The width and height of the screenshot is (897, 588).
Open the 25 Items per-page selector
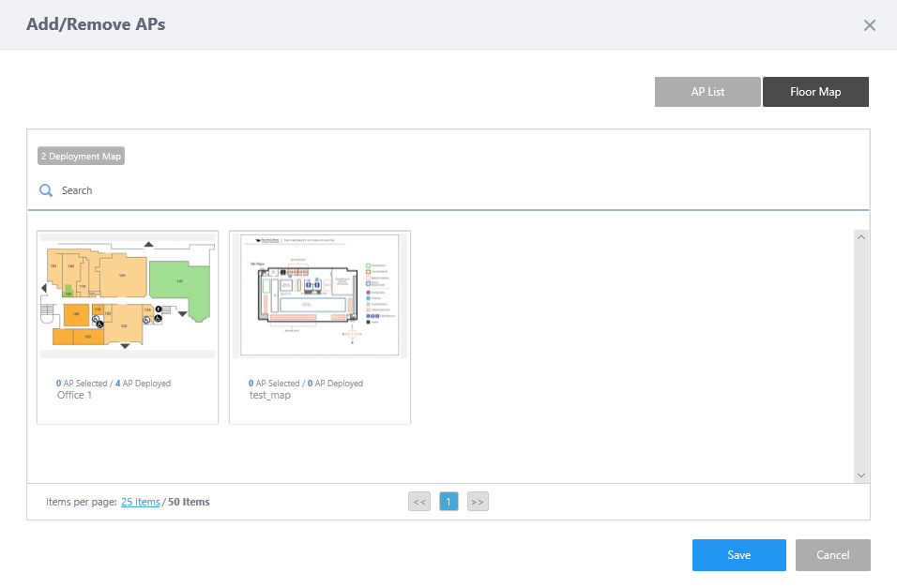point(141,502)
